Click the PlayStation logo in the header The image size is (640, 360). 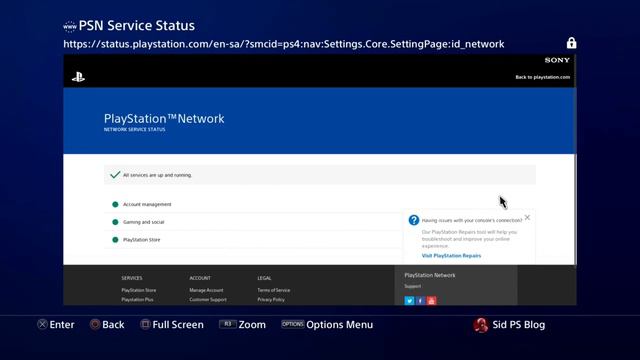(x=78, y=77)
